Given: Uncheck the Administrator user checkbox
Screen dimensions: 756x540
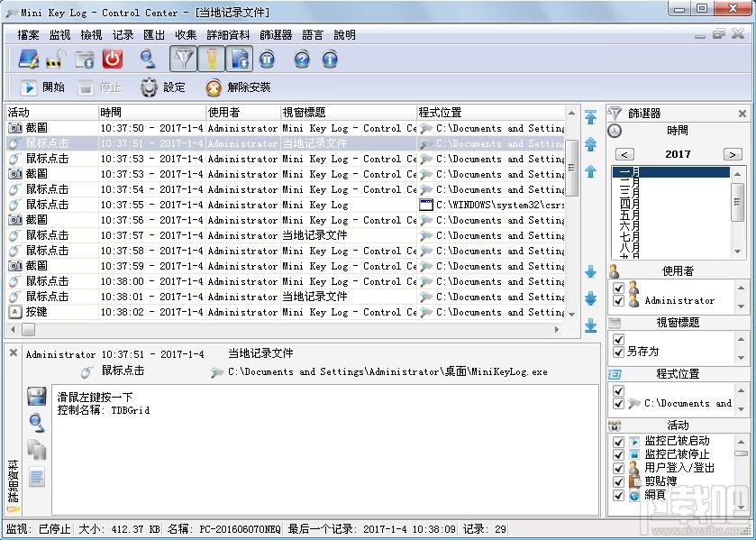Looking at the screenshot, I should (x=619, y=300).
